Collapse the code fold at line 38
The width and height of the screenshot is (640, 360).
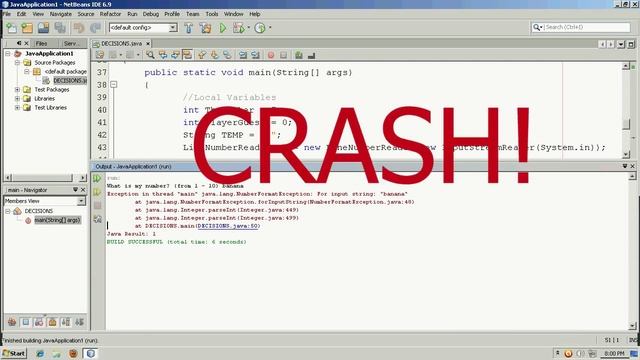(x=113, y=85)
